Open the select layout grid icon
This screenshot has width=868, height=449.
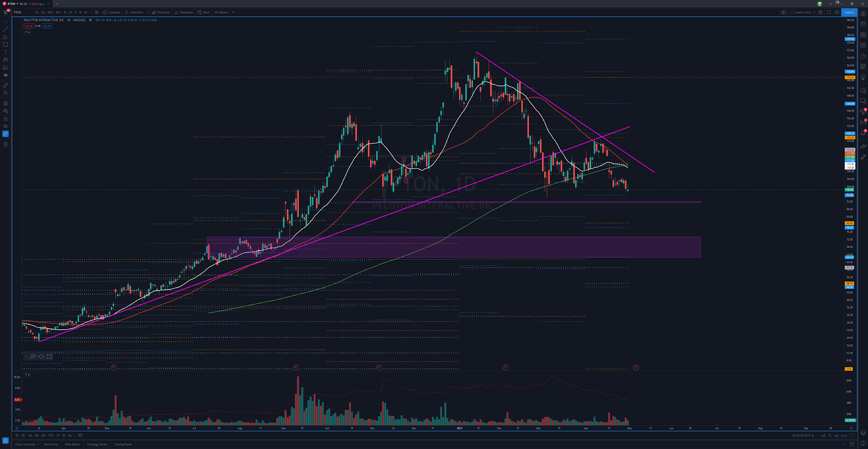tap(783, 12)
